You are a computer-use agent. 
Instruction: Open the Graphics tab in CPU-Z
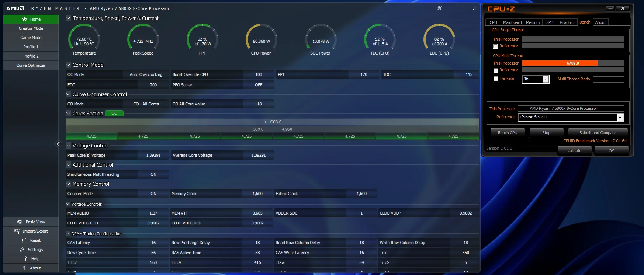click(x=567, y=22)
